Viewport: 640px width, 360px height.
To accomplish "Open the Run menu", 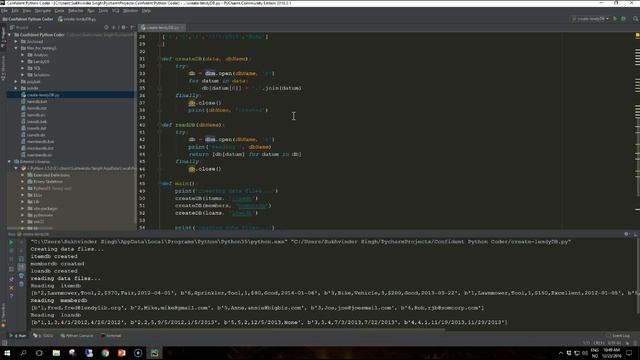I will (x=91, y=11).
